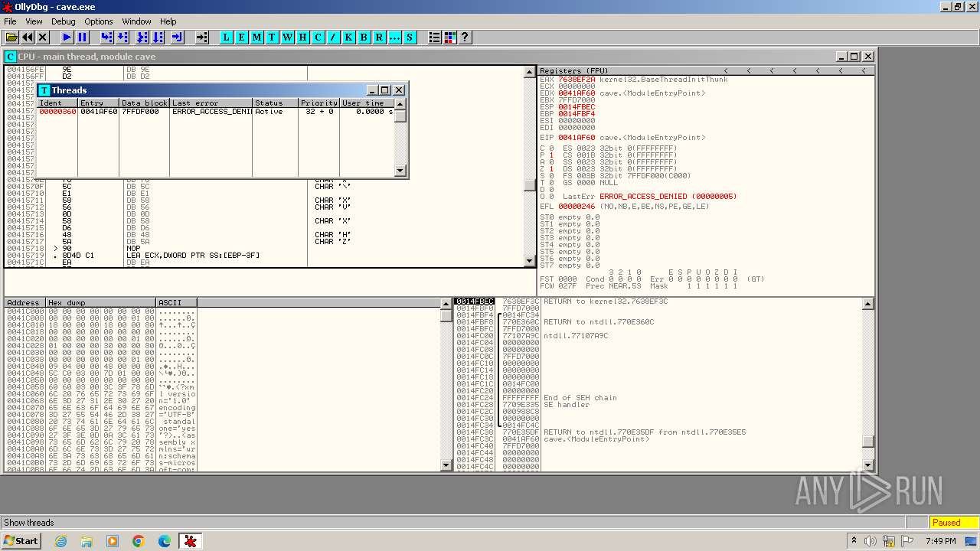Show the Run trace (dots button)

click(395, 37)
